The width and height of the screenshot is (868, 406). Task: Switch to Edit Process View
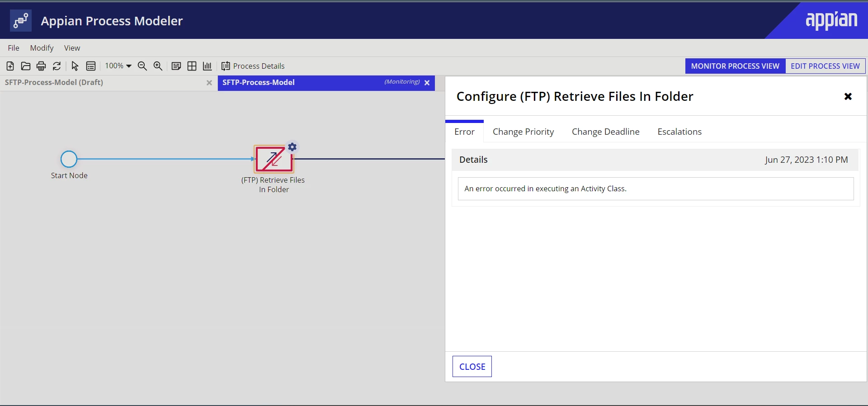pos(825,66)
